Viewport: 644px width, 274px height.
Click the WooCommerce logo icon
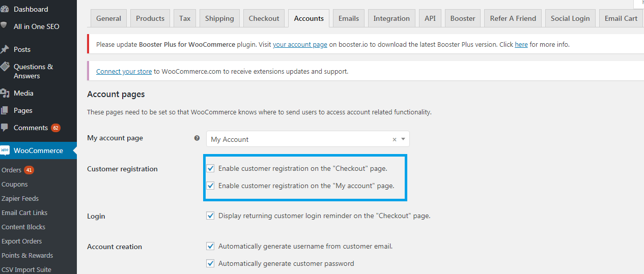(5, 150)
